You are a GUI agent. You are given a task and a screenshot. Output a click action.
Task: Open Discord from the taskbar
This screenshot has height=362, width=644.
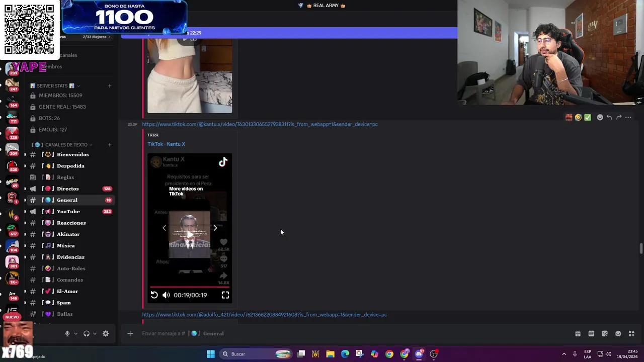pyautogui.click(x=419, y=354)
